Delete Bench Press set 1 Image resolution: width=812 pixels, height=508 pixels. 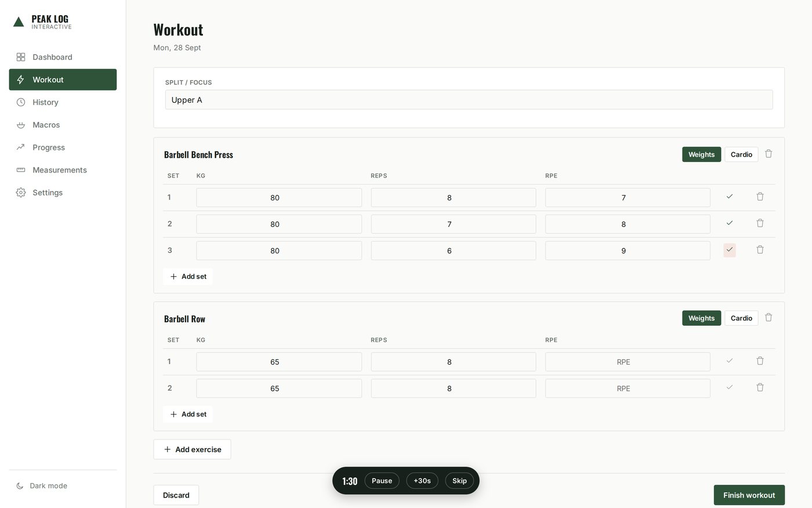click(760, 197)
